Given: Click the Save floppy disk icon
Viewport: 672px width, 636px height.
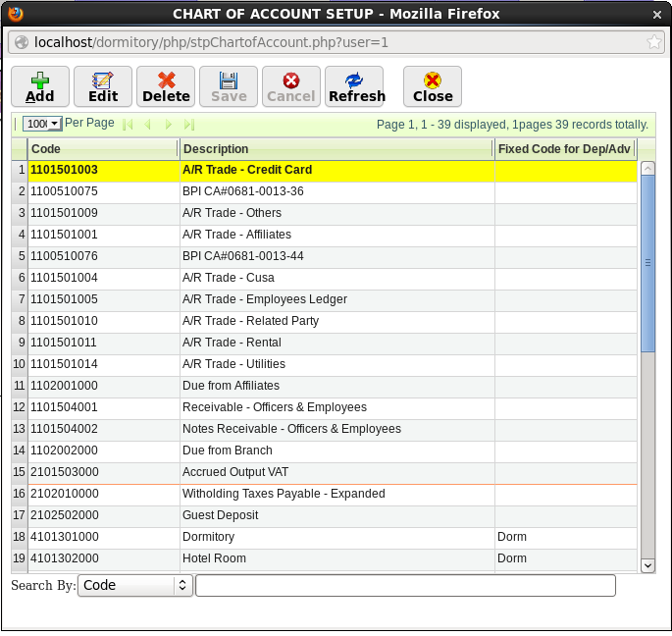Looking at the screenshot, I should click(x=229, y=80).
